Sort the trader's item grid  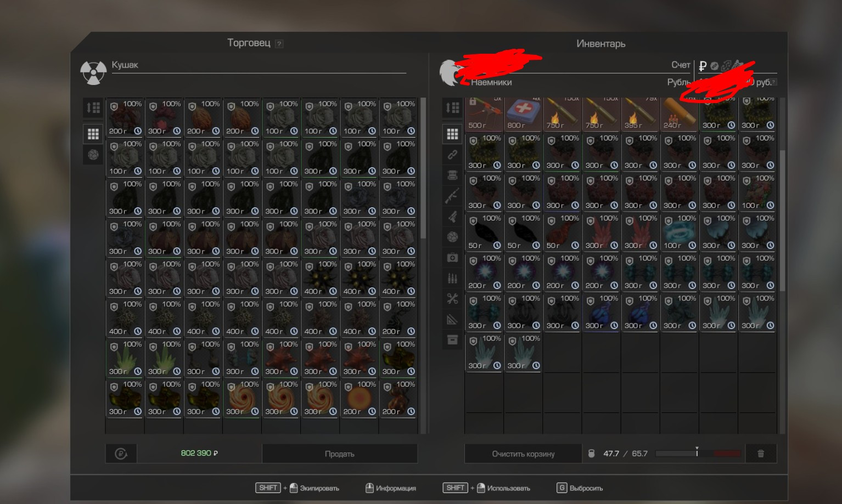pos(93,108)
